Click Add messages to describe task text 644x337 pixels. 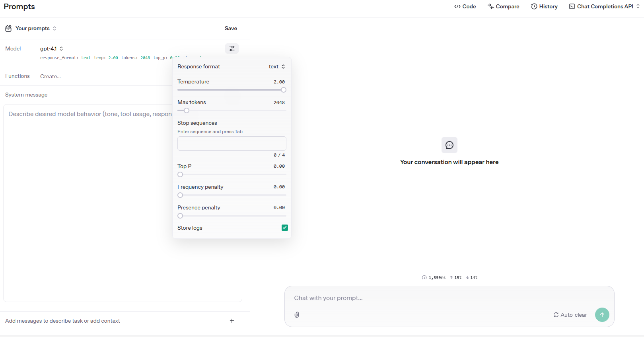click(62, 321)
